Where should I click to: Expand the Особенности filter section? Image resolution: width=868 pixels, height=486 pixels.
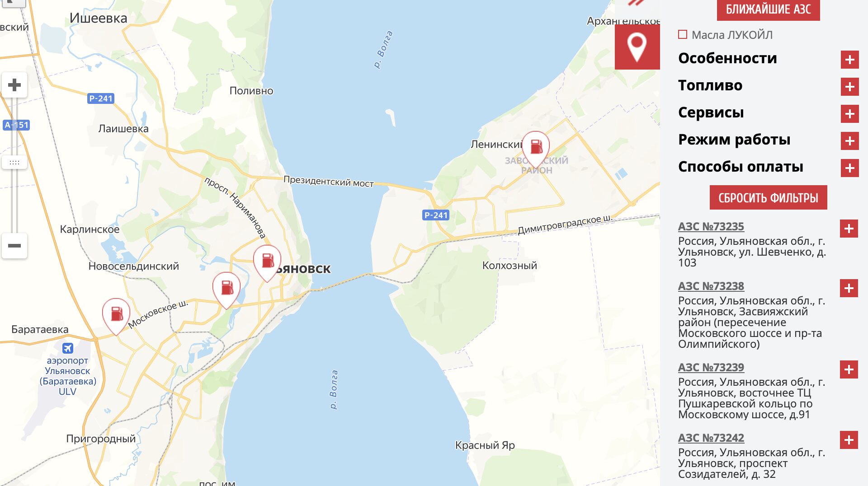coord(849,60)
